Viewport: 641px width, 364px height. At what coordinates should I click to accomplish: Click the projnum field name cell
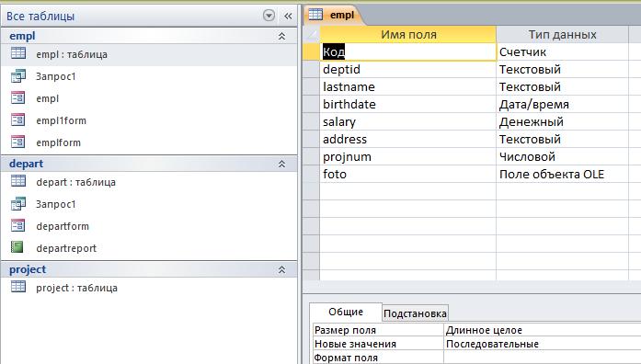[408, 157]
